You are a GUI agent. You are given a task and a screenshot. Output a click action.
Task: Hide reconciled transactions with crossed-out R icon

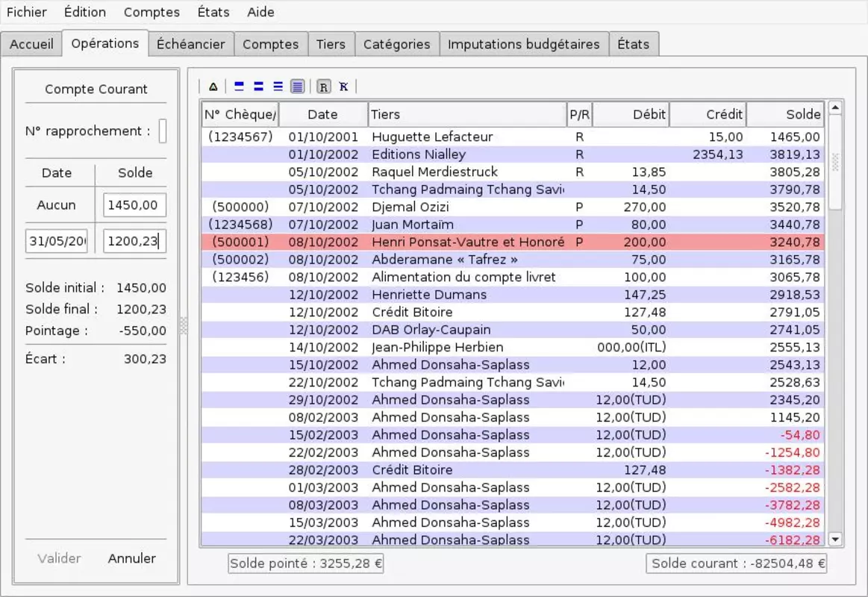click(344, 87)
